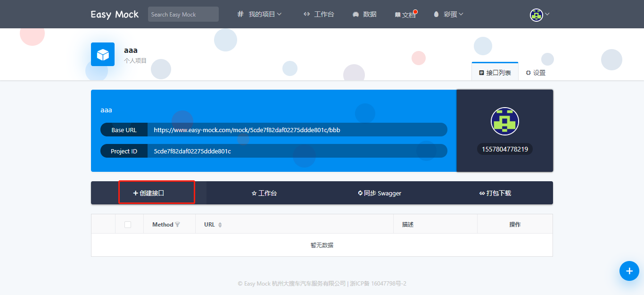This screenshot has height=295, width=644.
Task: Click the Base URL value to copy
Action: click(247, 130)
